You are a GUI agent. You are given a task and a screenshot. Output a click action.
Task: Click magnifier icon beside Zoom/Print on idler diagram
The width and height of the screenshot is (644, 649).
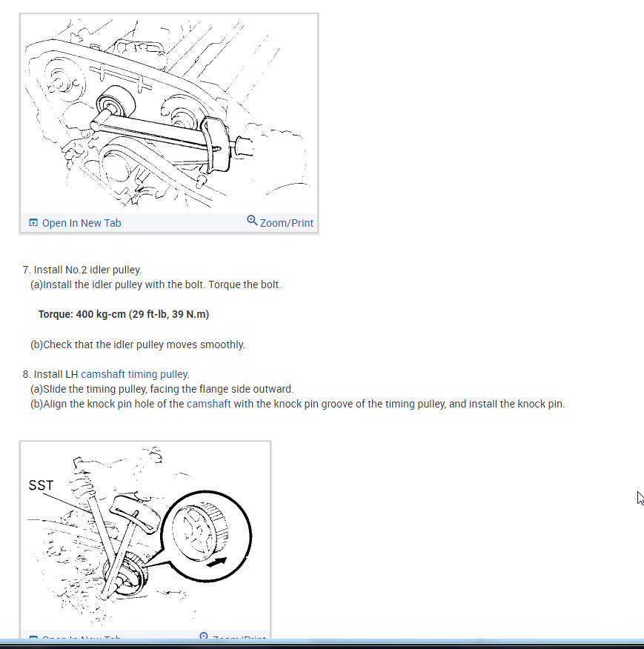coord(252,220)
